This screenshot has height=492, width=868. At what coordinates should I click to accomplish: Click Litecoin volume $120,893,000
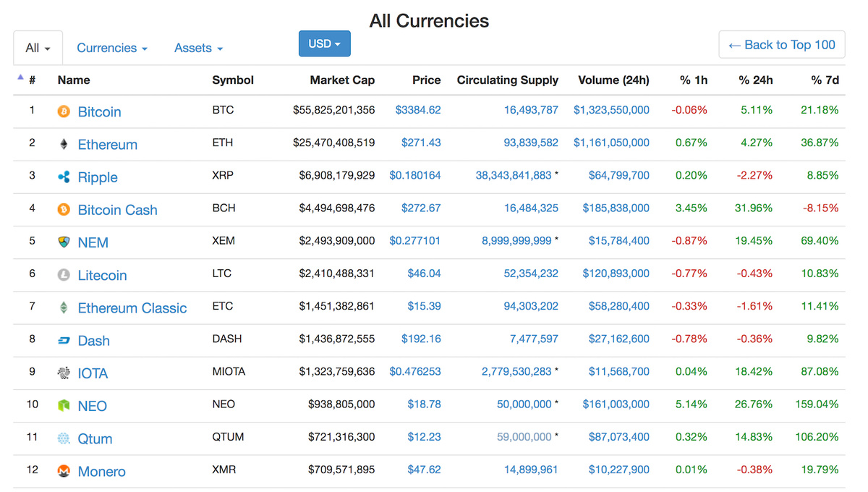pos(616,273)
